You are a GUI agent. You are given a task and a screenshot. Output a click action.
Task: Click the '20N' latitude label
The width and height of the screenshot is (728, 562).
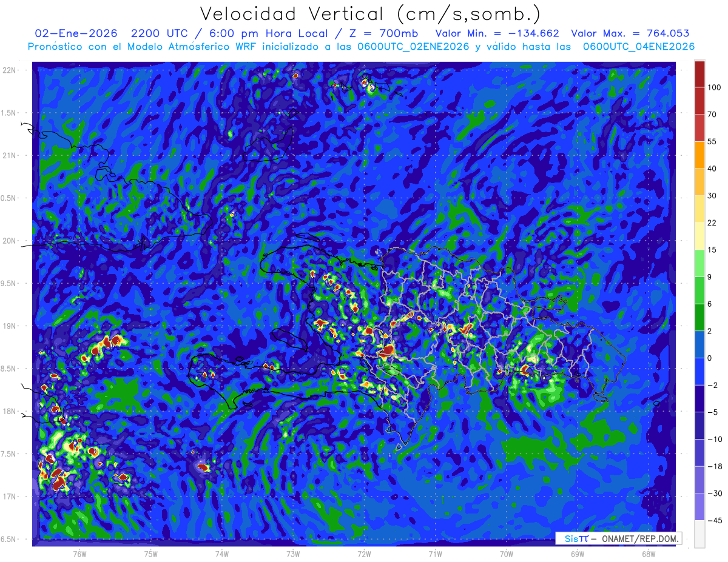tap(10, 241)
